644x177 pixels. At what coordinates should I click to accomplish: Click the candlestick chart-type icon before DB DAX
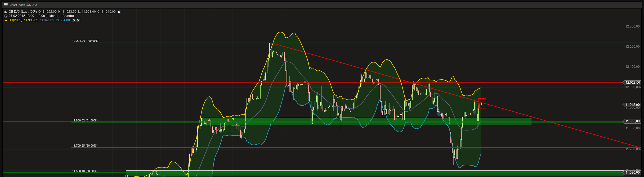click(6, 12)
